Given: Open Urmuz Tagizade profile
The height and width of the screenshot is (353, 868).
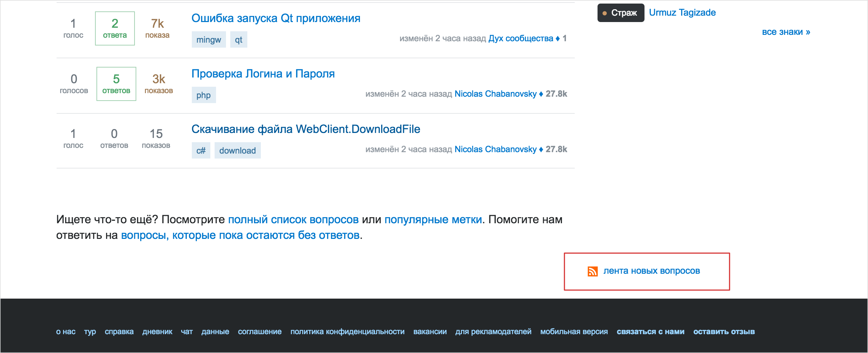Looking at the screenshot, I should point(682,12).
